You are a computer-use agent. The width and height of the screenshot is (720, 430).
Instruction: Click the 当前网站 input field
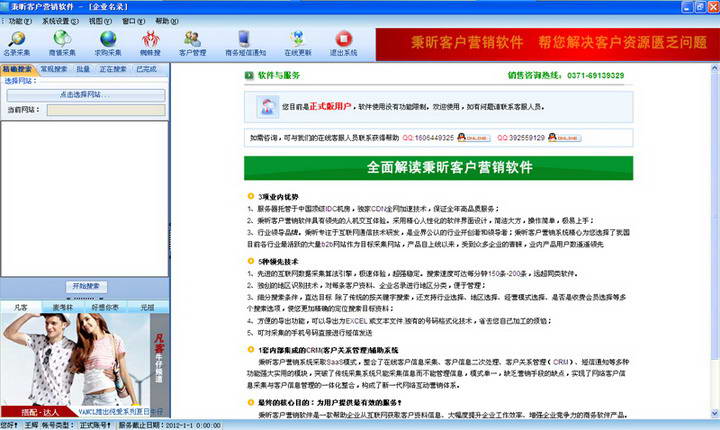(x=106, y=110)
